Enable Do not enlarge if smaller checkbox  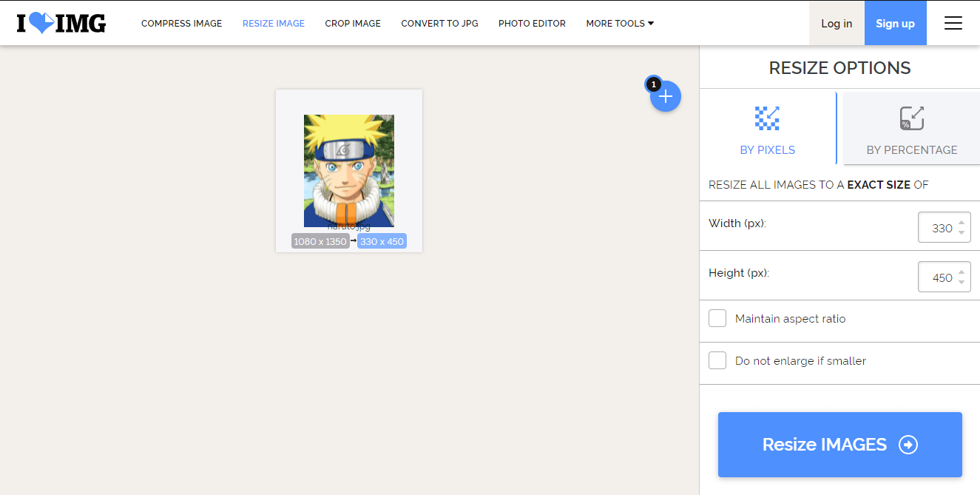pos(717,361)
